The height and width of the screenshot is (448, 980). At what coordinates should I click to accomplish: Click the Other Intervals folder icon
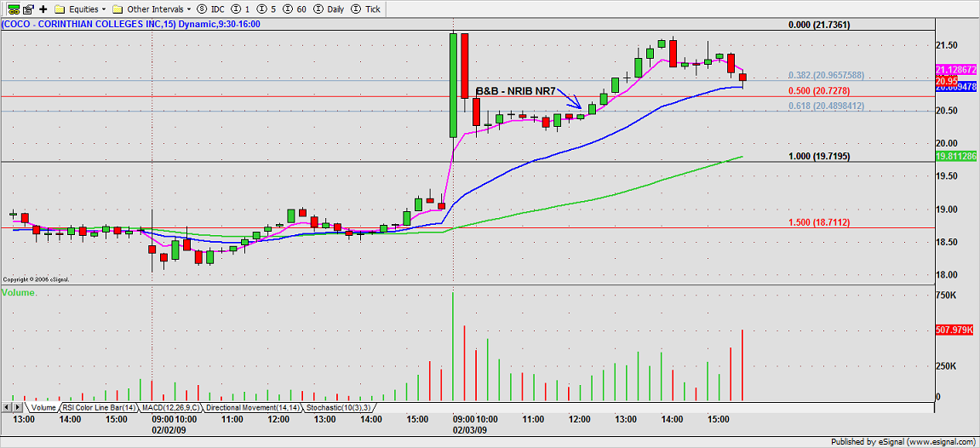117,9
